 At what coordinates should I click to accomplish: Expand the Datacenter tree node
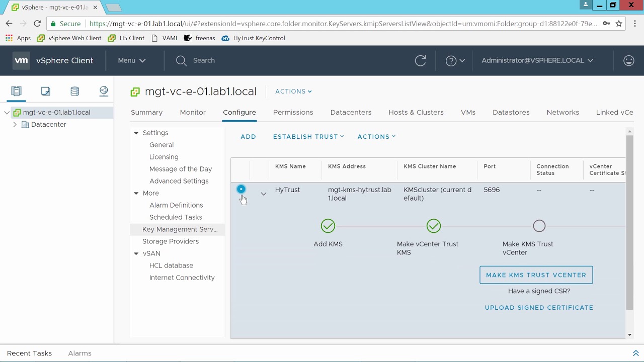(15, 124)
